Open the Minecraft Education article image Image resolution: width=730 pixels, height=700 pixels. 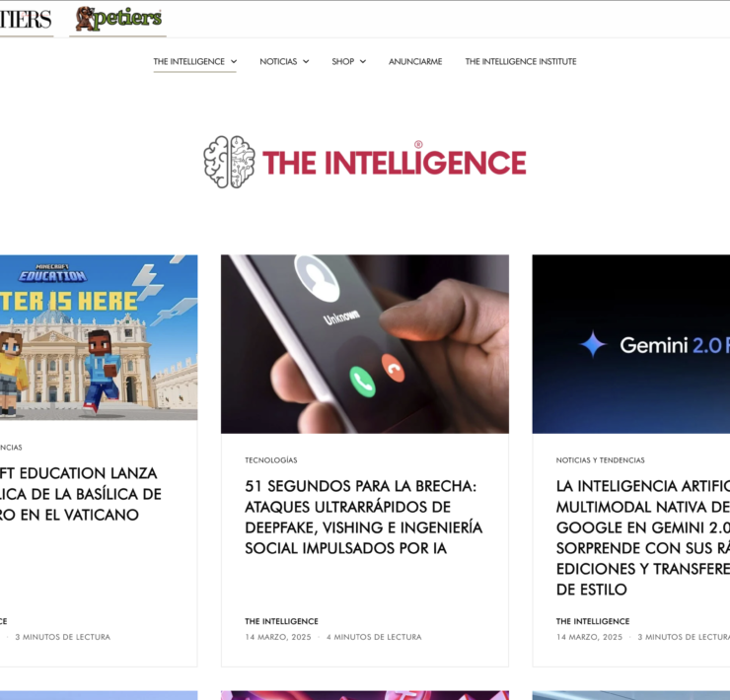pos(99,337)
